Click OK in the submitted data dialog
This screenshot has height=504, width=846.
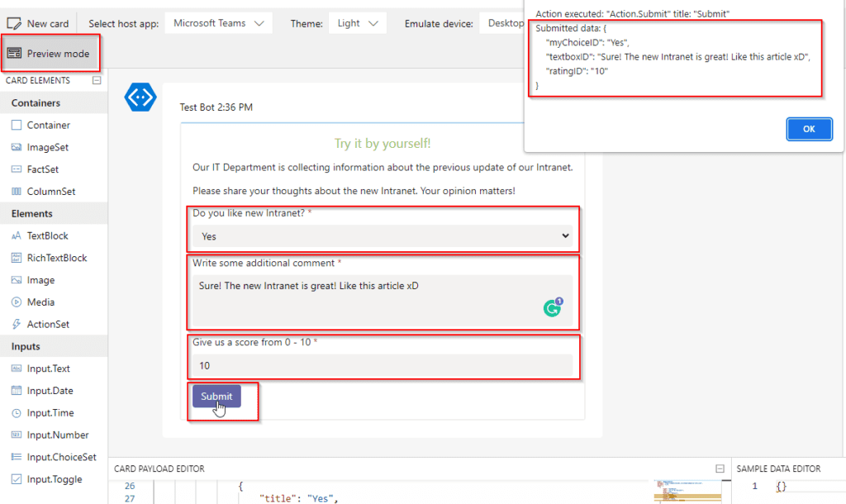point(809,129)
